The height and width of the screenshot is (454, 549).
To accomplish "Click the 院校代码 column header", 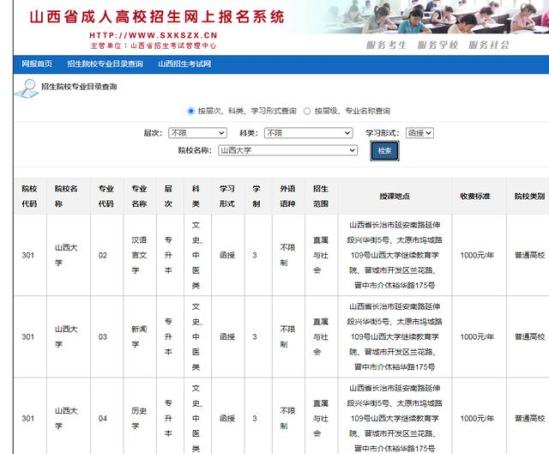I will coord(29,196).
